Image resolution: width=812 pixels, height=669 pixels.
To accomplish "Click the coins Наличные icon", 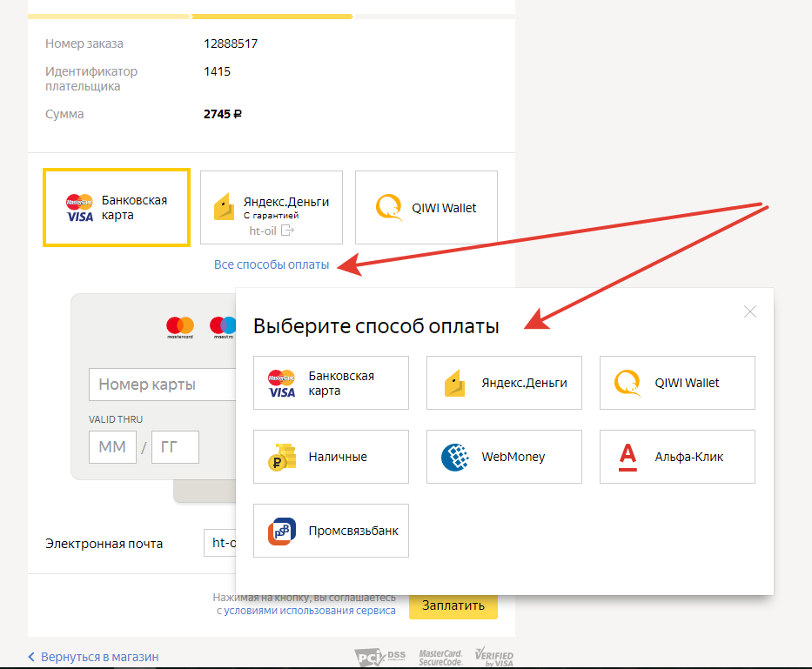I will point(282,457).
